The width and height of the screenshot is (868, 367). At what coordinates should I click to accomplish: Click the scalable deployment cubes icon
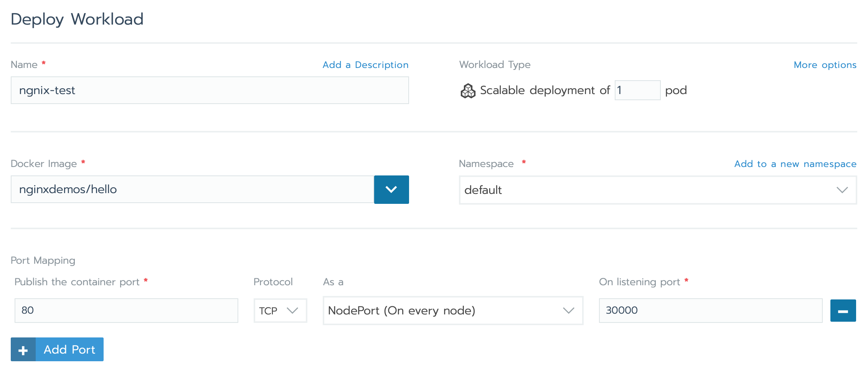pyautogui.click(x=468, y=91)
